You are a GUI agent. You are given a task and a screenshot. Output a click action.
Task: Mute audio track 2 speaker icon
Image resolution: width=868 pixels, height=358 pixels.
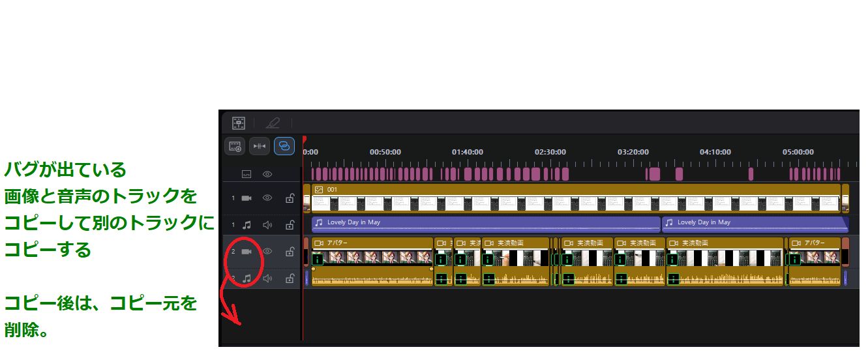click(x=267, y=278)
